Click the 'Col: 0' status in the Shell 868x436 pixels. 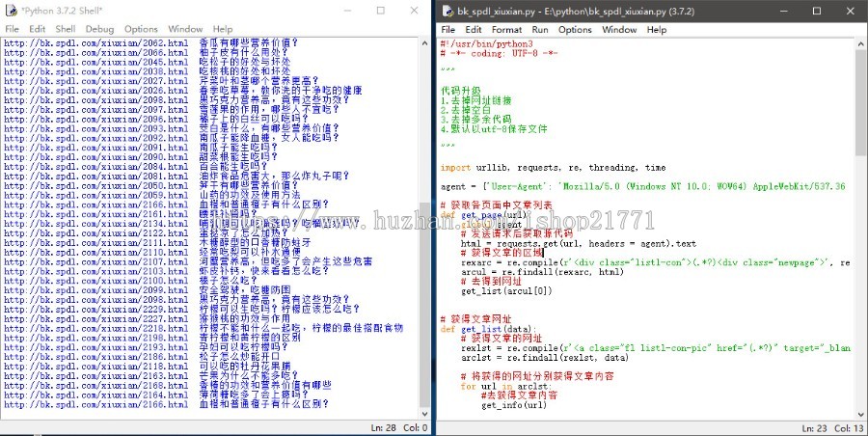(415, 427)
